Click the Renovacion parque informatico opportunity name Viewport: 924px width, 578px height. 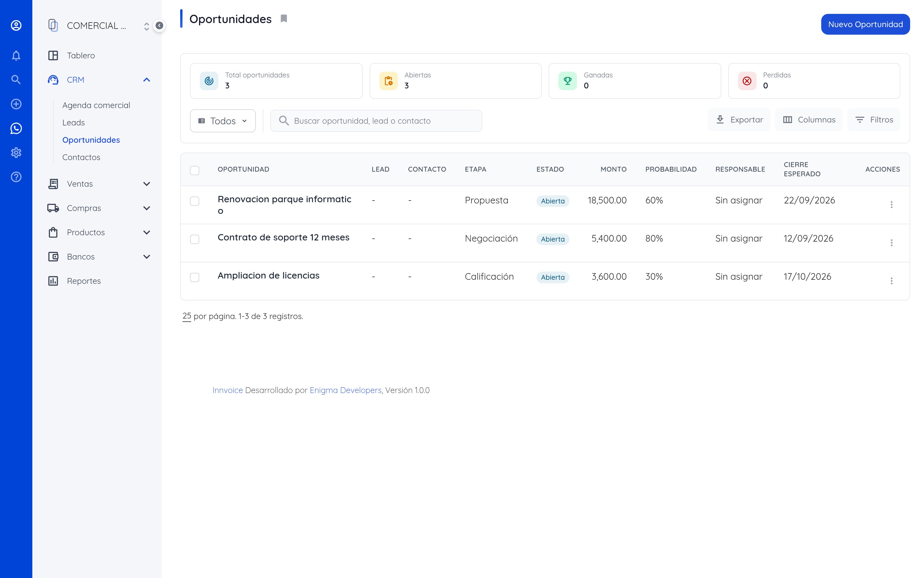284,205
